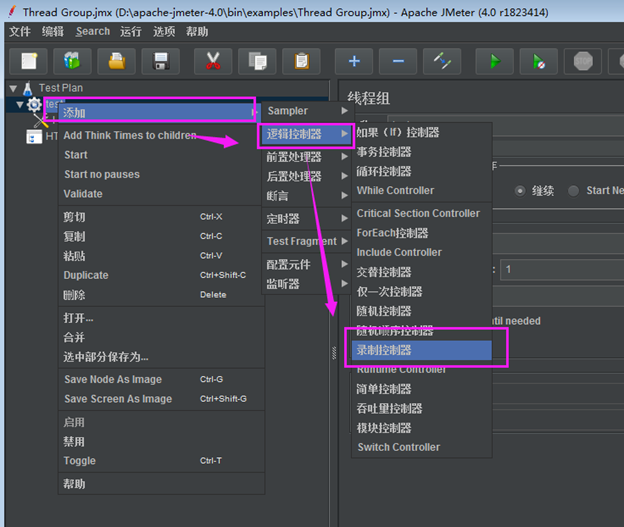
Task: Choose Toggle from context menu
Action: click(162, 461)
